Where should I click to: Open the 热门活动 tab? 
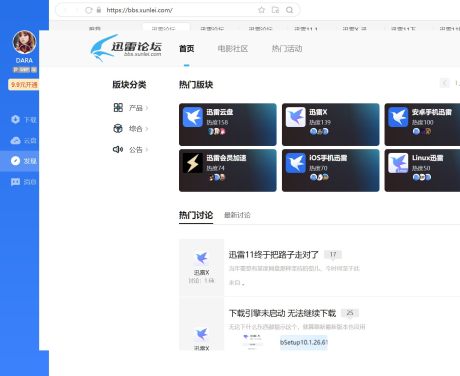(x=287, y=49)
